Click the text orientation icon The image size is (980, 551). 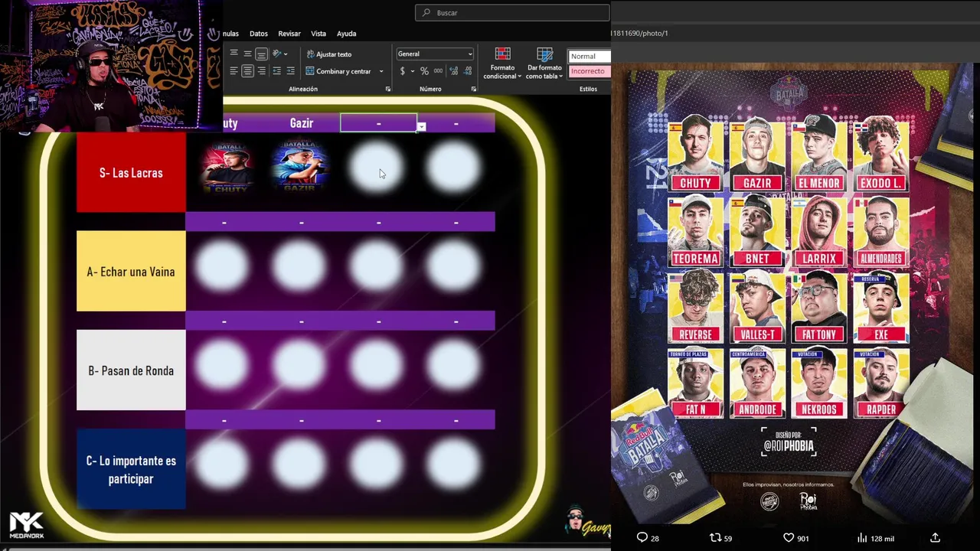tap(277, 54)
